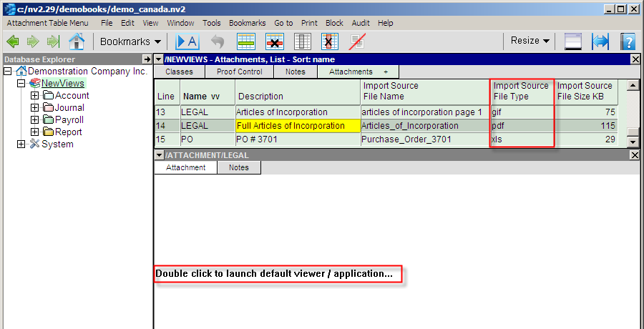Expand the Journal tree folder

(34, 108)
